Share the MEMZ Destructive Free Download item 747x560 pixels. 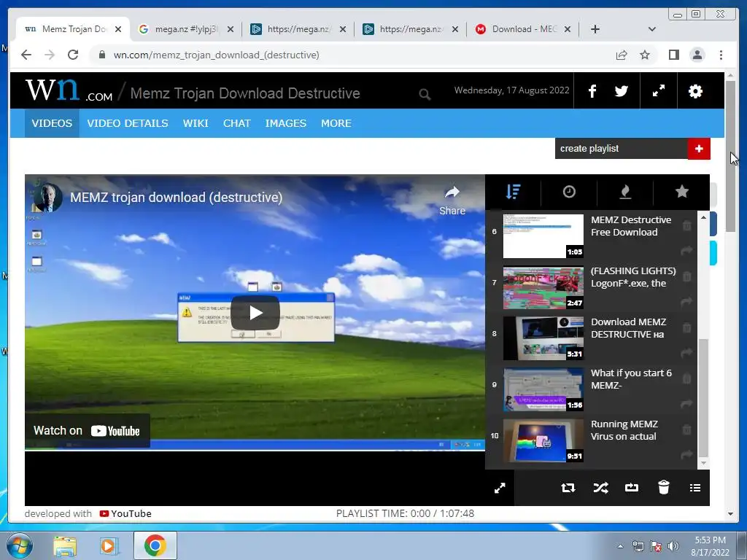click(686, 250)
